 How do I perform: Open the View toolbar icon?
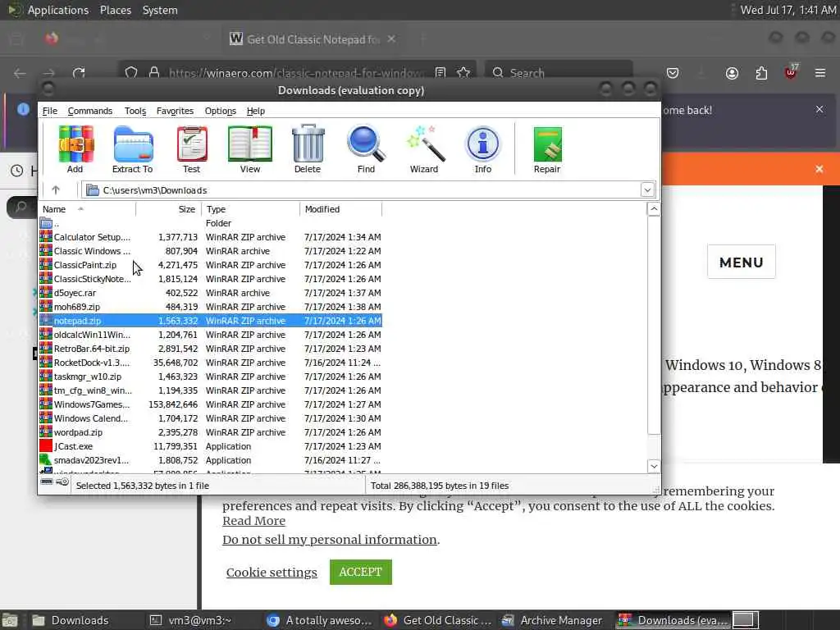click(249, 149)
